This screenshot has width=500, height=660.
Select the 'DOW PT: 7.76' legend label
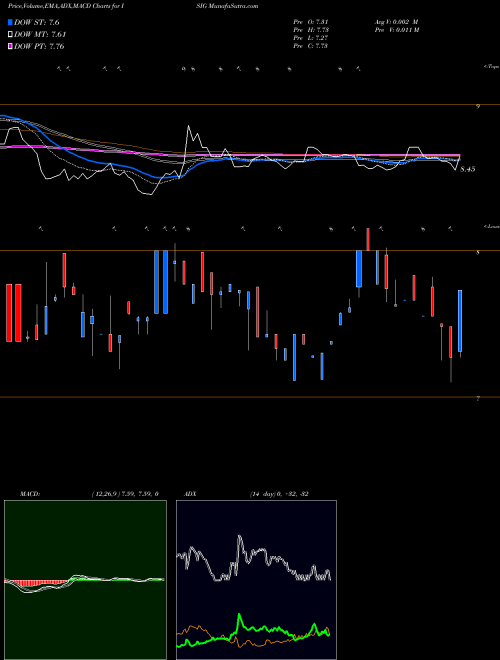pos(39,46)
